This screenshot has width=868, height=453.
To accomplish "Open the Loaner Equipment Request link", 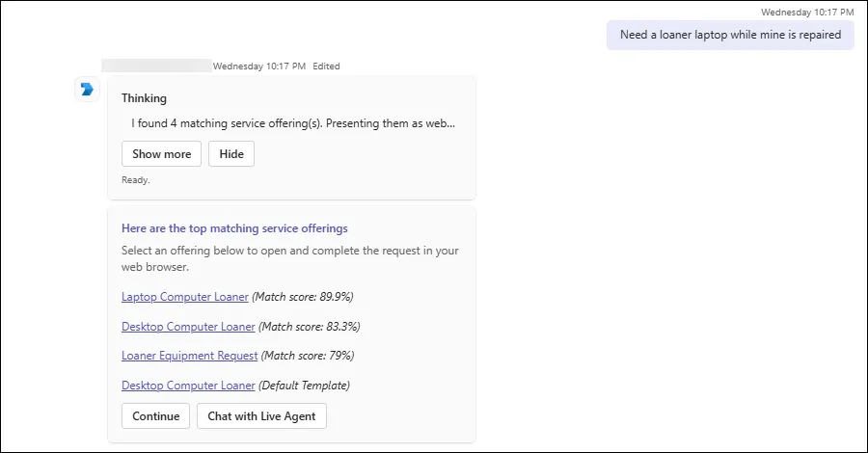I will 190,356.
